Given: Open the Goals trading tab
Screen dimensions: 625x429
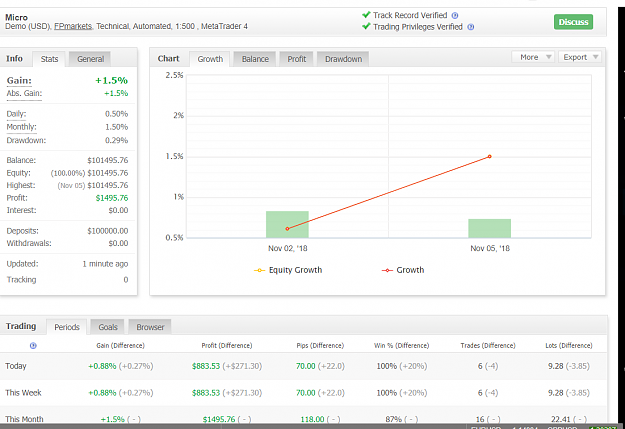Looking at the screenshot, I should click(x=108, y=327).
